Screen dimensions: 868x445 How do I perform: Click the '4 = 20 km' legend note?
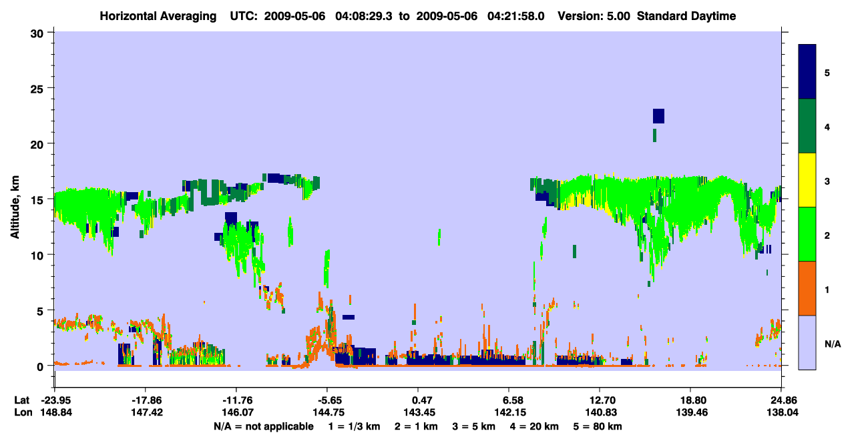click(533, 426)
